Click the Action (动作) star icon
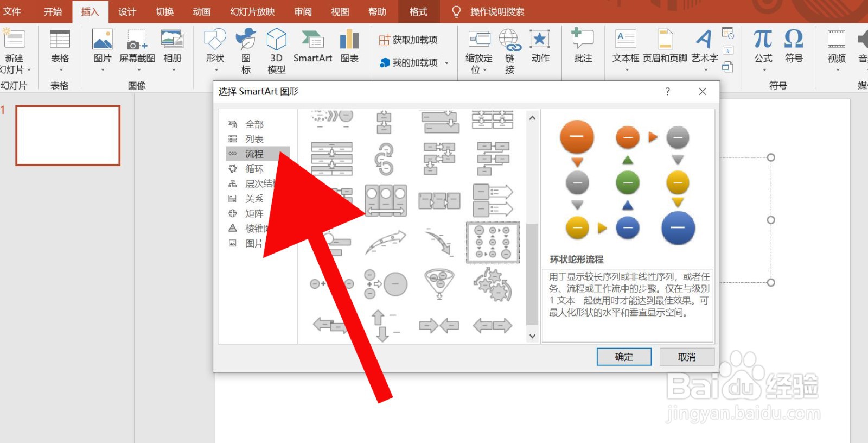This screenshot has width=868, height=443. (x=540, y=39)
